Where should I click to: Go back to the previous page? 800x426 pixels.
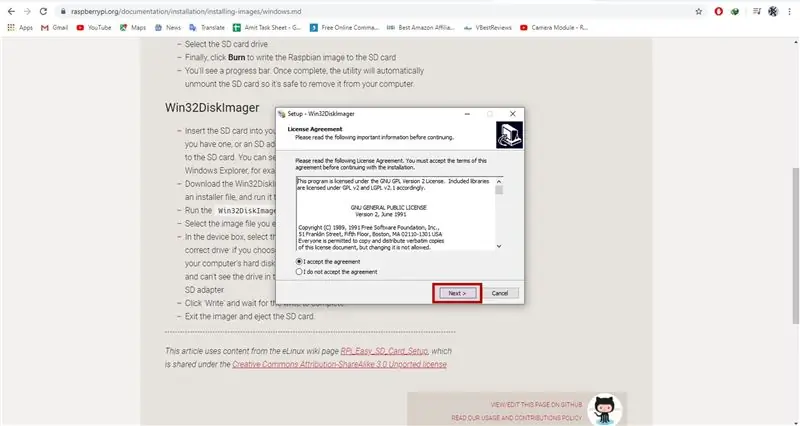[x=11, y=11]
